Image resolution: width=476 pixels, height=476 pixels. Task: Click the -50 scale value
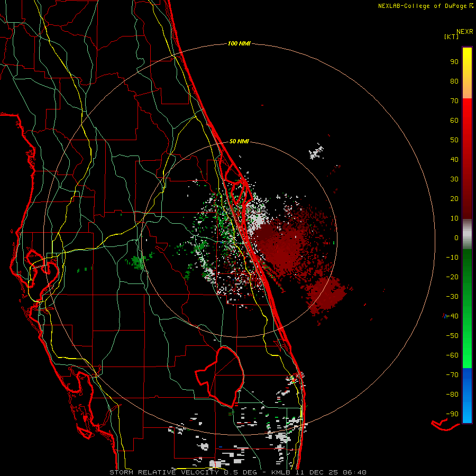[452, 336]
